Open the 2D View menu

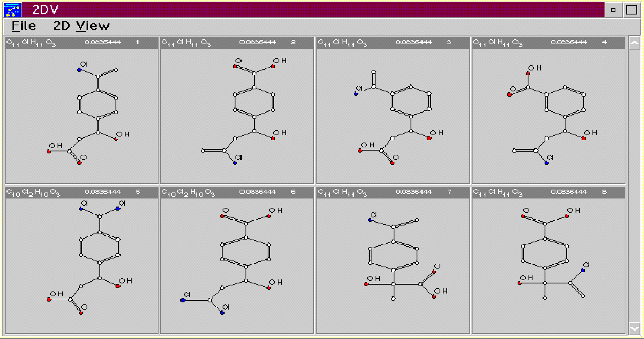coord(81,26)
